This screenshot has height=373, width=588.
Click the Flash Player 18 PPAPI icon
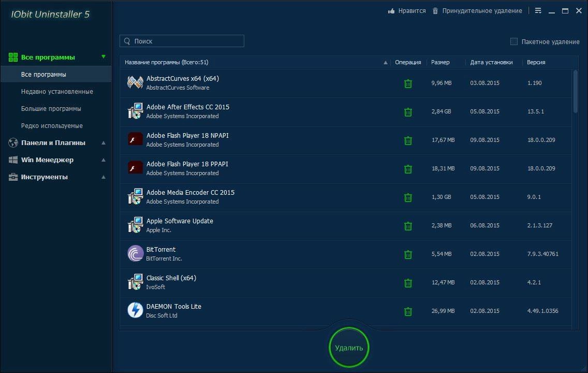tap(135, 168)
